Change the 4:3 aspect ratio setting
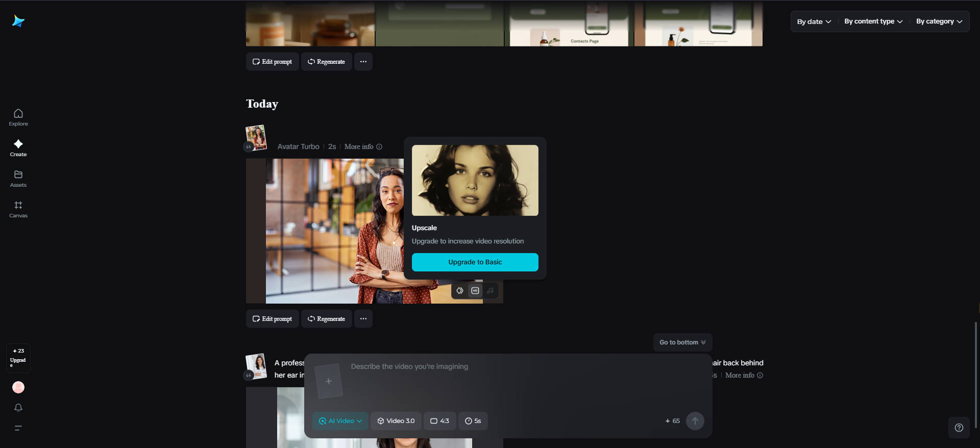This screenshot has height=448, width=980. pyautogui.click(x=439, y=421)
